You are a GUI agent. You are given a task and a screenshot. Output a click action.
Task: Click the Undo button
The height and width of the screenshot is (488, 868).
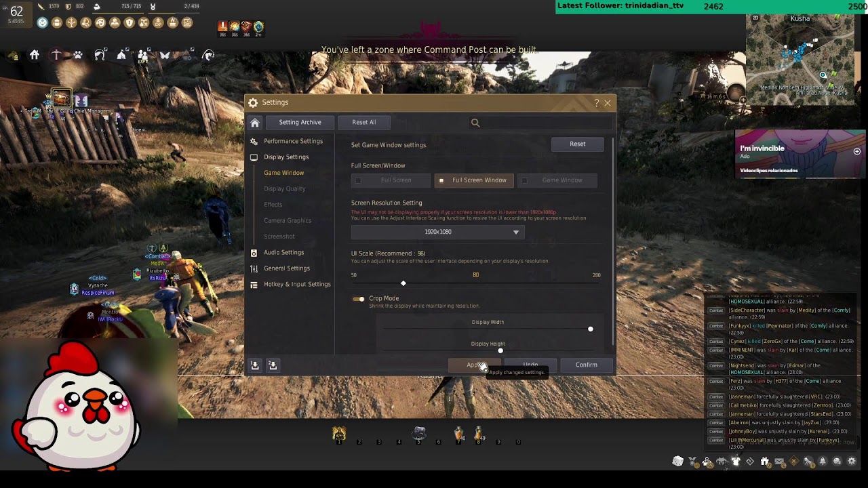(x=530, y=365)
